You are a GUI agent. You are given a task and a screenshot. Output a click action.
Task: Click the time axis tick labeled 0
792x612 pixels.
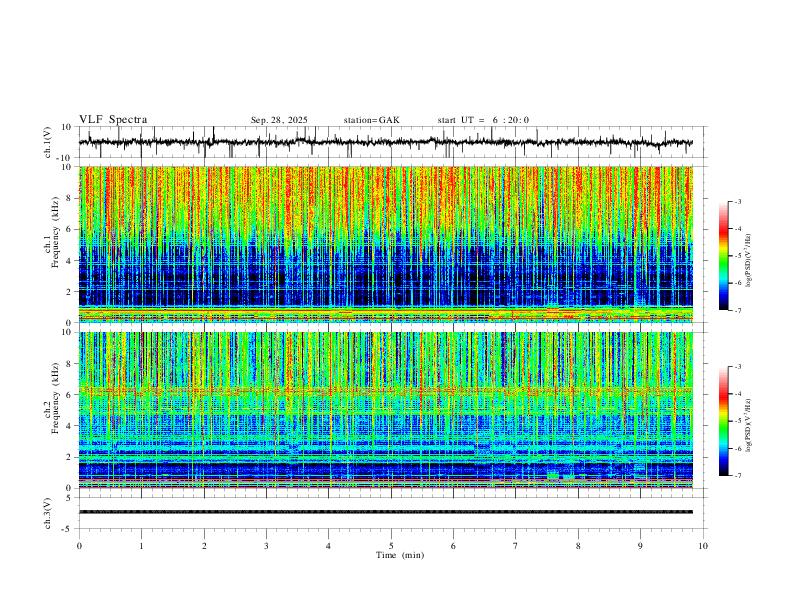point(79,546)
